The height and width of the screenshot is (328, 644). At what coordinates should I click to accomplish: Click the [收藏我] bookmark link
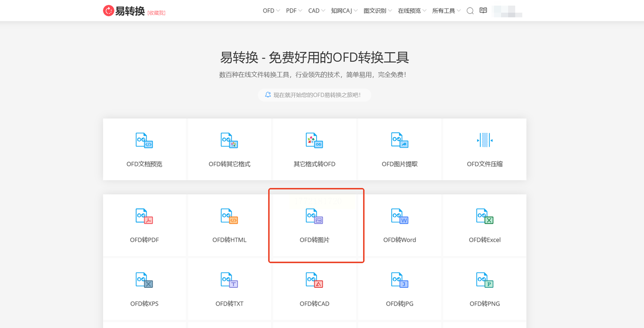(157, 13)
